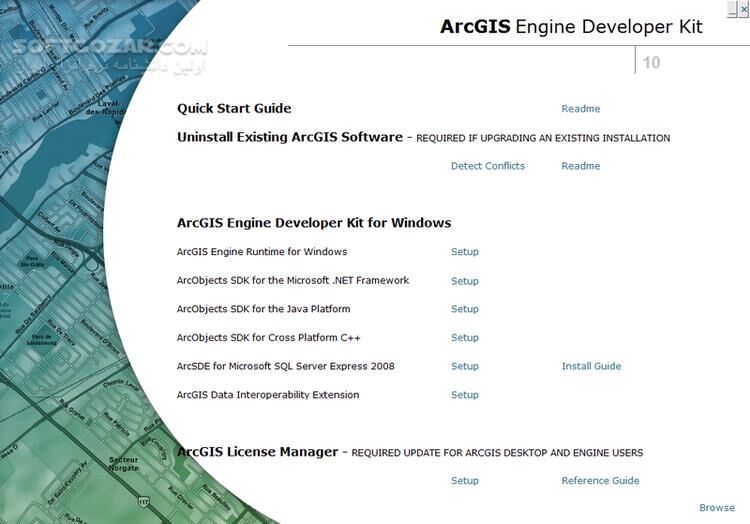Click the ArcGIS Engine Runtime for Windows label
Viewport: 750px width, 524px height.
click(x=262, y=252)
